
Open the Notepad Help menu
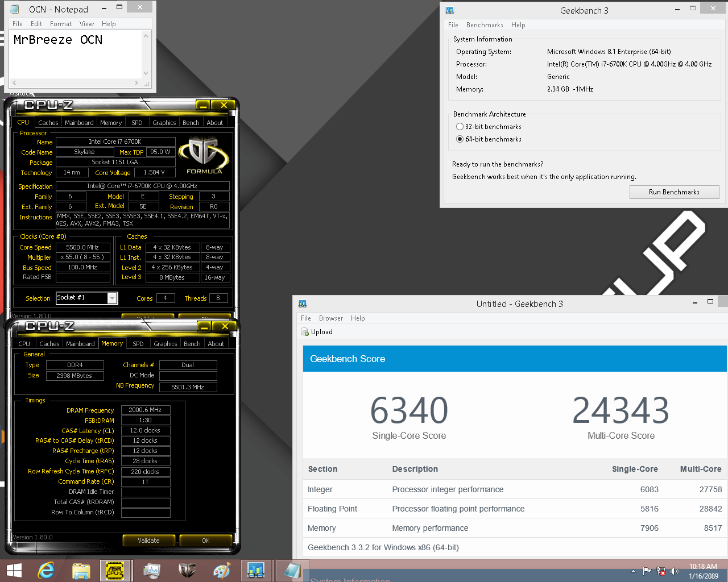pyautogui.click(x=109, y=24)
